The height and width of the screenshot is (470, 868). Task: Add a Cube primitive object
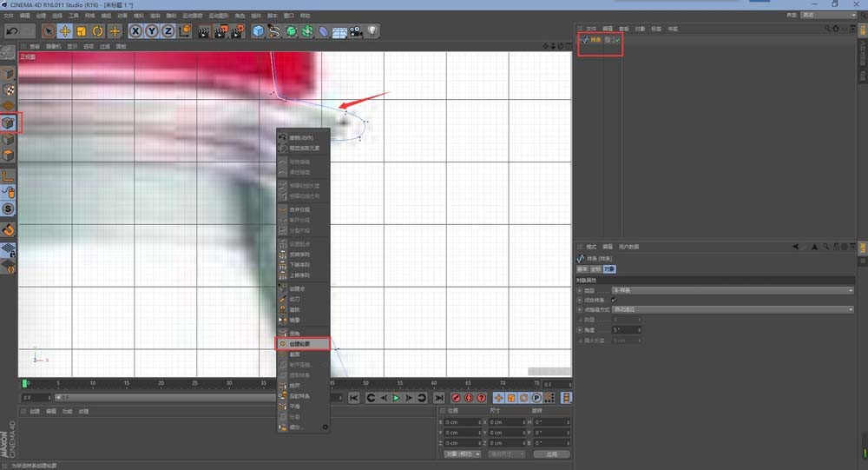(258, 31)
